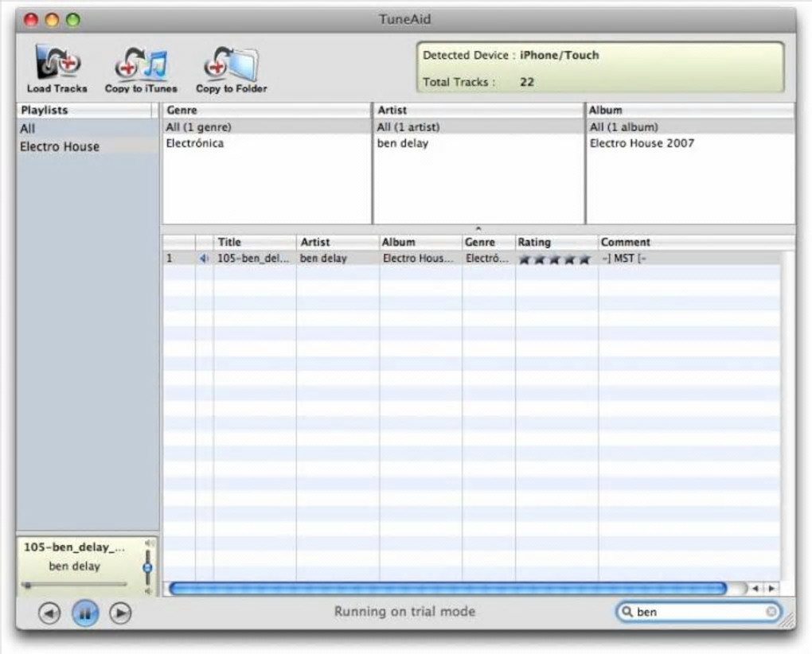Click the speaker icon in track row 1
The width and height of the screenshot is (812, 654).
click(x=204, y=259)
